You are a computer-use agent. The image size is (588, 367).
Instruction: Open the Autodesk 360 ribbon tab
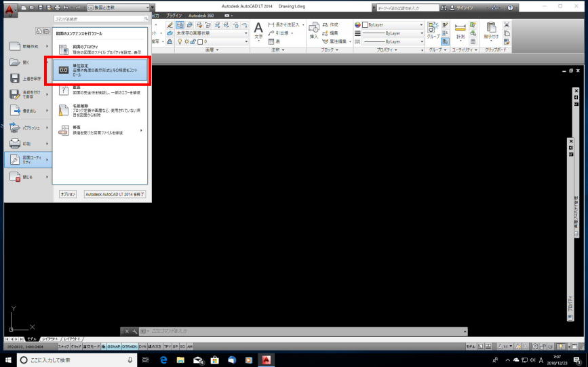click(201, 16)
